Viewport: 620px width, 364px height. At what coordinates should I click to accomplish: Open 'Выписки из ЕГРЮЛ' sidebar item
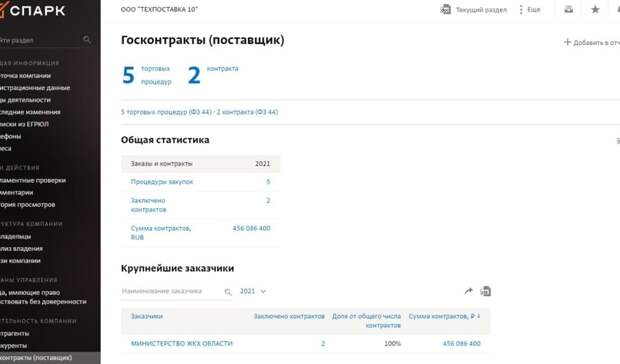tap(25, 124)
